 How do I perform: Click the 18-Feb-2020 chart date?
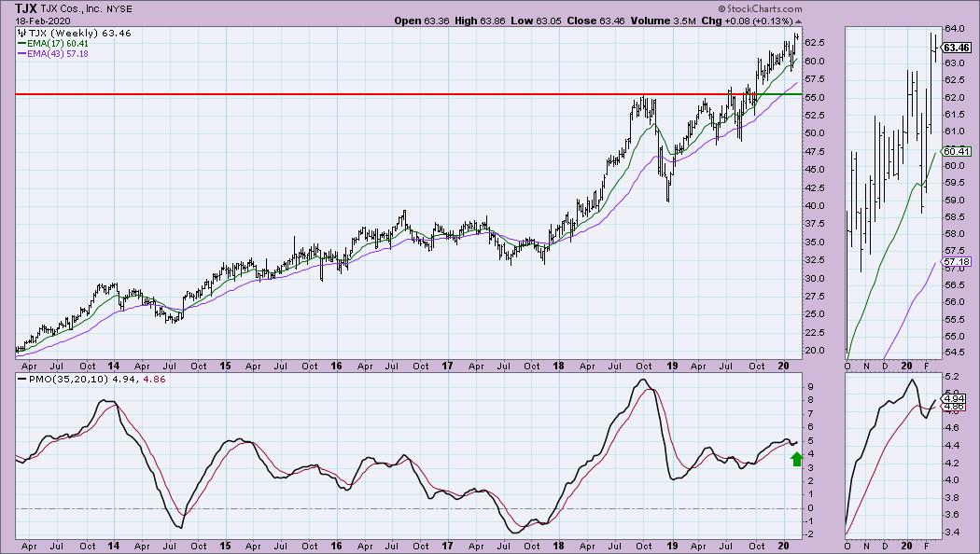[43, 21]
